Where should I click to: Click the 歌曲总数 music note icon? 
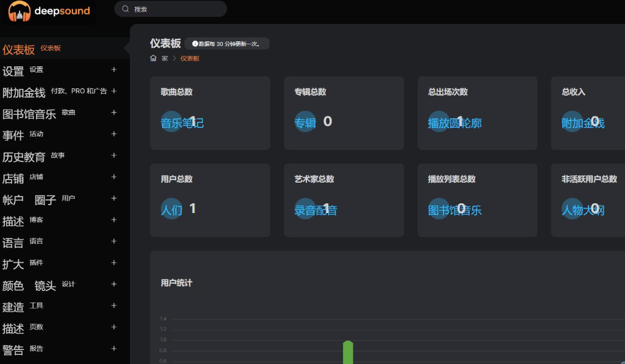pos(171,122)
